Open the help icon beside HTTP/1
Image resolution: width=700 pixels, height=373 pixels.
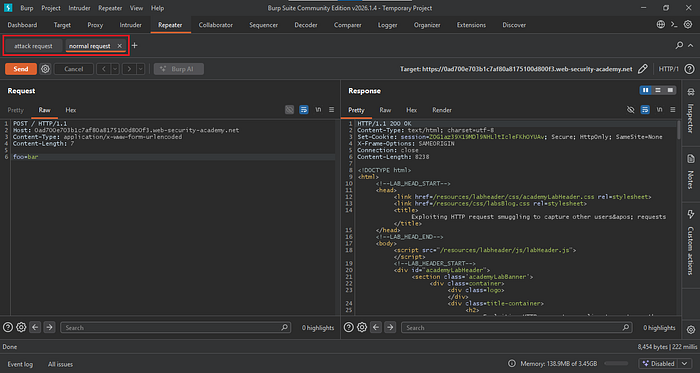pos(689,69)
